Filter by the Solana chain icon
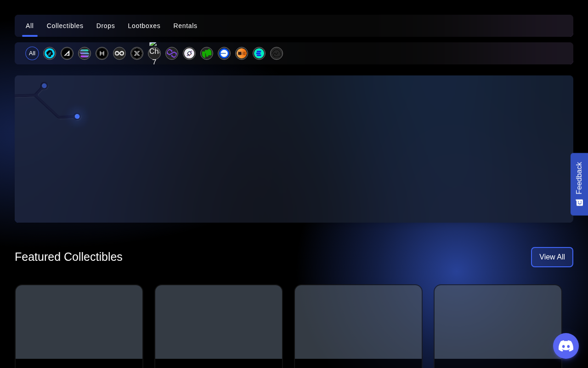The width and height of the screenshot is (588, 368). pos(85,53)
